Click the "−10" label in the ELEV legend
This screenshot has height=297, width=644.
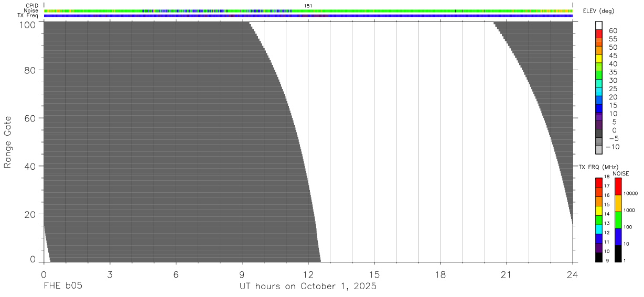point(612,147)
